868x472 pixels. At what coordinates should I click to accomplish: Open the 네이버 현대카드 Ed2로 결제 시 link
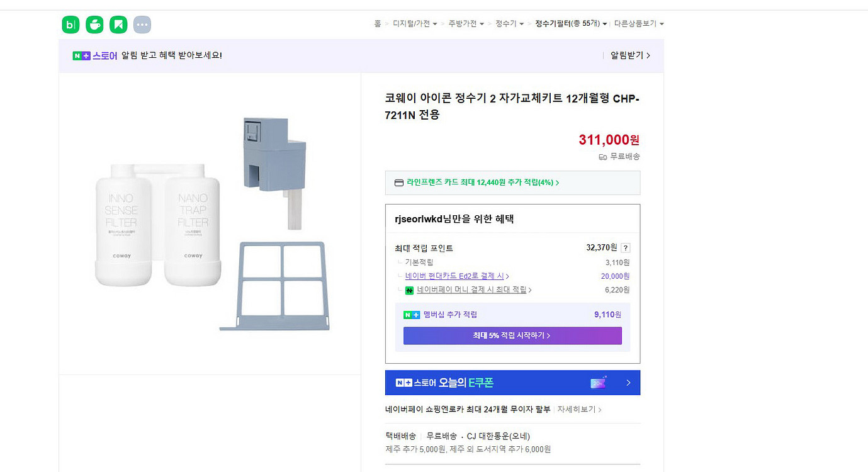coord(456,276)
